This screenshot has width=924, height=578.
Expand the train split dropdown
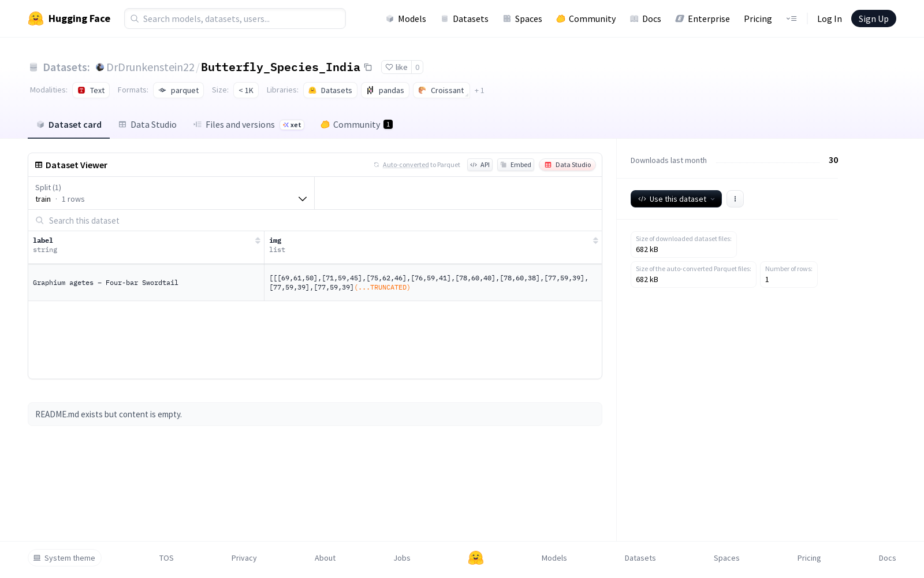pyautogui.click(x=171, y=193)
